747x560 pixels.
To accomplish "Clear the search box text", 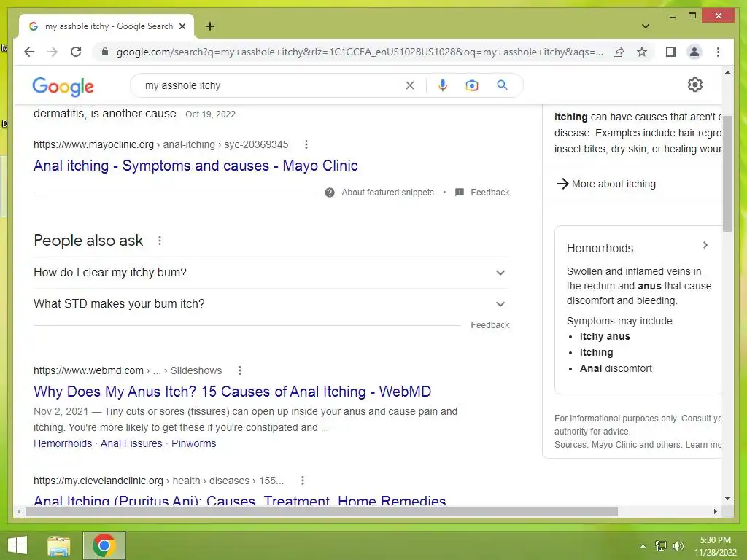I will click(410, 85).
